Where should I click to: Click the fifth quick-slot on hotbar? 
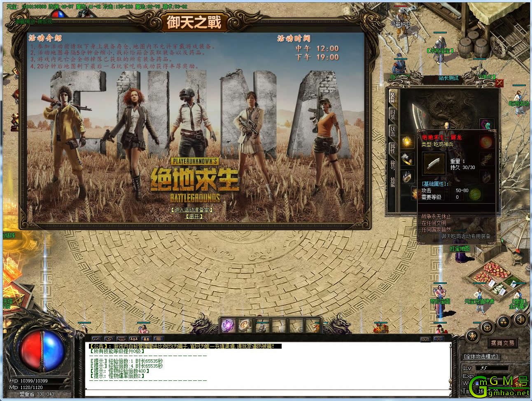pyautogui.click(x=296, y=326)
